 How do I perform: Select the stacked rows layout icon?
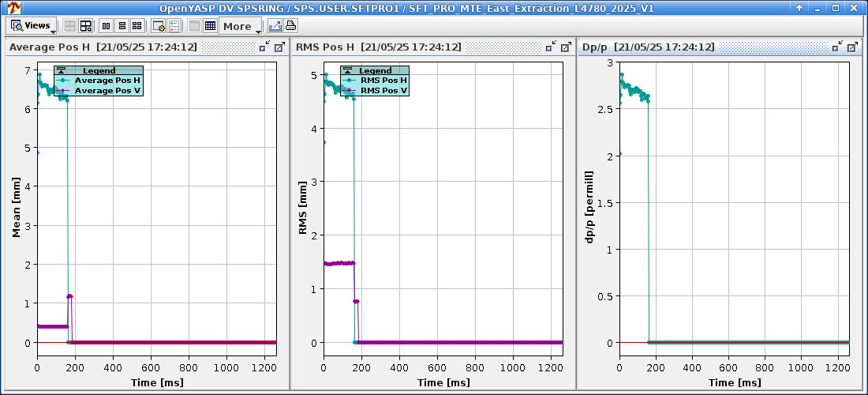[122, 26]
